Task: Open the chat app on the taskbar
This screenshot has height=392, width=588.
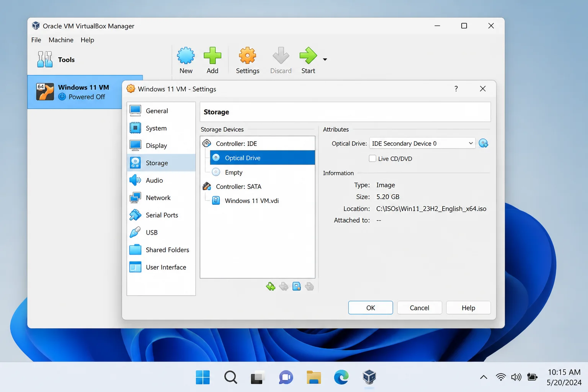Action: [x=286, y=377]
